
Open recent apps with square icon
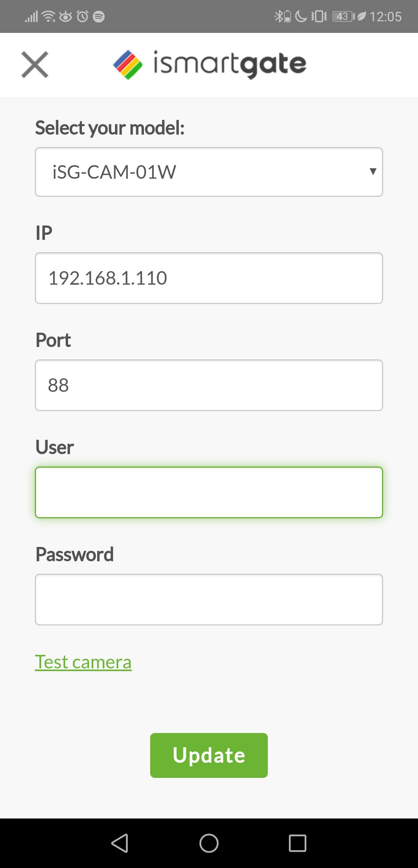click(298, 843)
